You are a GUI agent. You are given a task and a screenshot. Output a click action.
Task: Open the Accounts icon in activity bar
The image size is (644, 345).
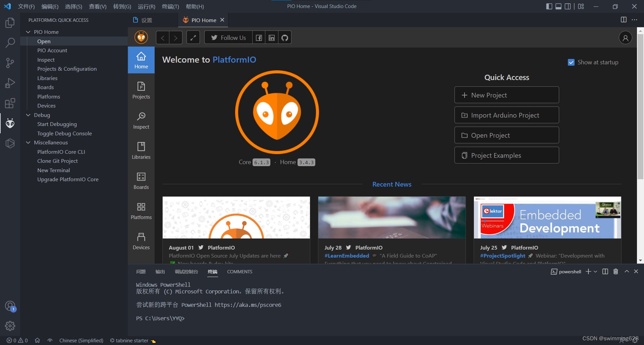[10, 306]
